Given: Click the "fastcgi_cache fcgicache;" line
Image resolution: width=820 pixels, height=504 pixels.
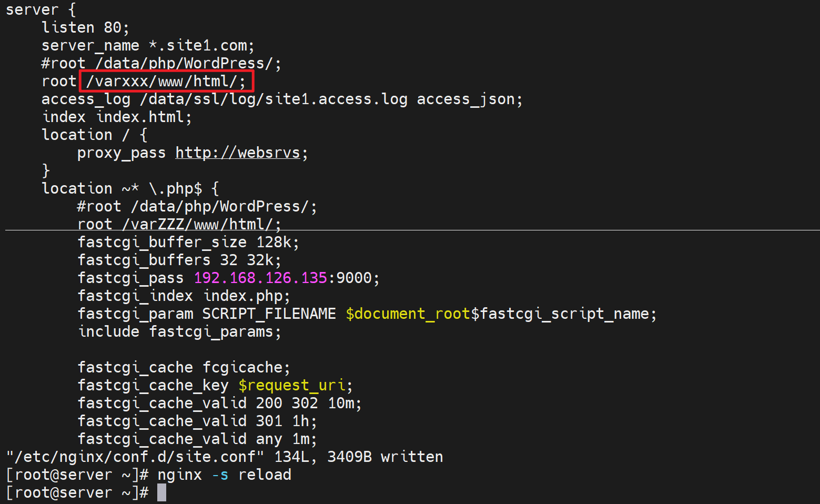Looking at the screenshot, I should click(184, 368).
